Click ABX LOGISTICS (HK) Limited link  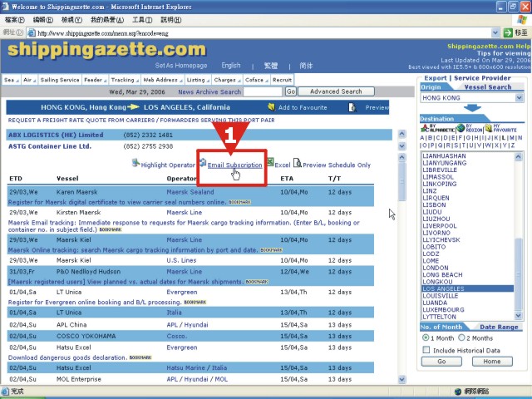pyautogui.click(x=56, y=135)
